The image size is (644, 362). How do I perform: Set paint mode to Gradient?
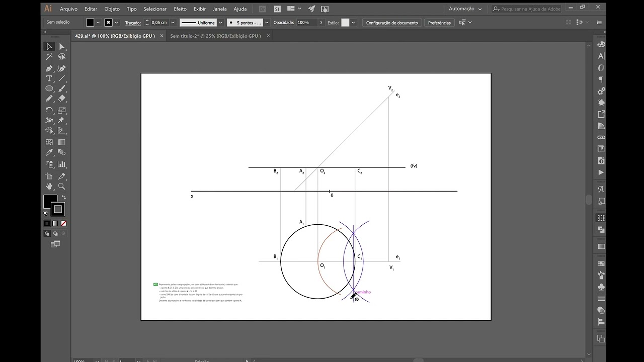[x=55, y=223]
